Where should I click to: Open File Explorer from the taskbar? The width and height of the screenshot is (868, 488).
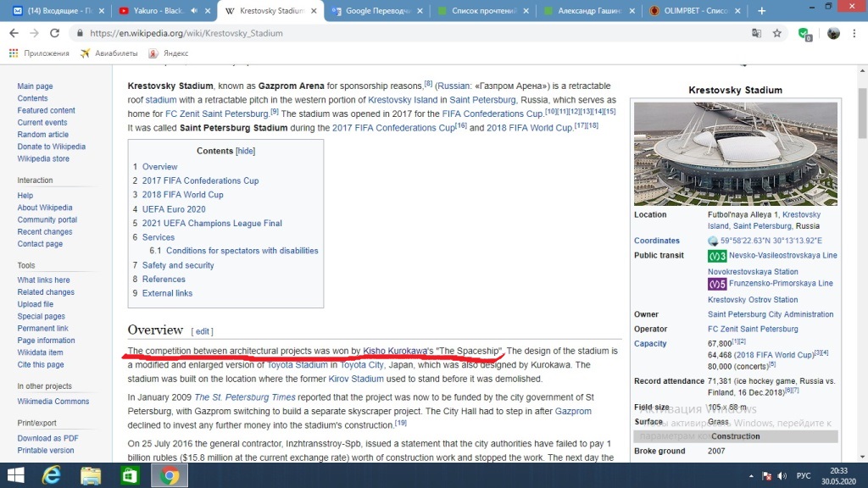(x=90, y=475)
